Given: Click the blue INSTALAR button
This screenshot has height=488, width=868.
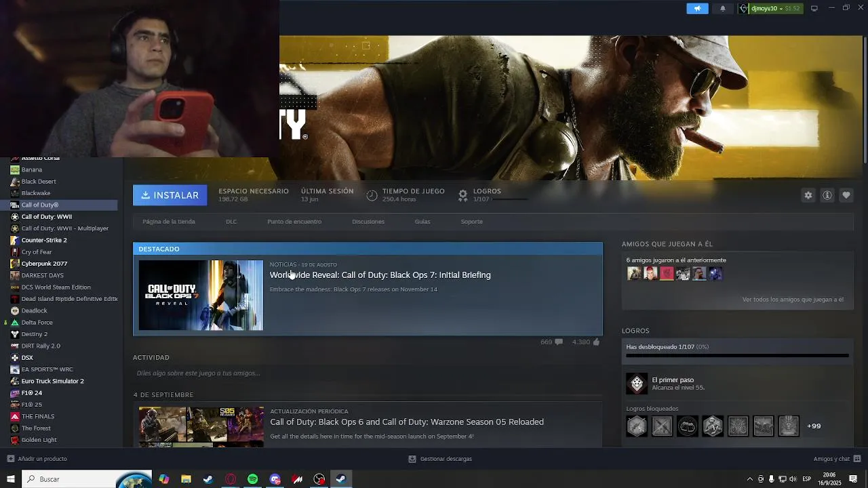Looking at the screenshot, I should click(x=170, y=195).
